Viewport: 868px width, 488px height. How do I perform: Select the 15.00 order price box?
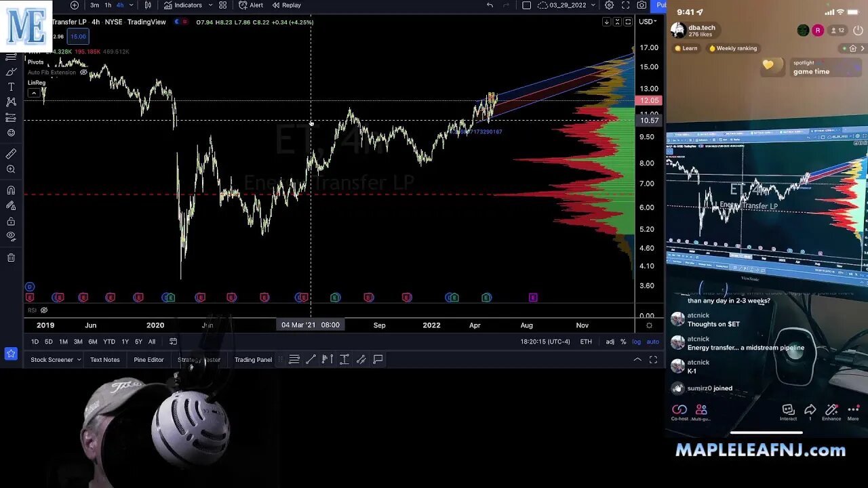(78, 37)
